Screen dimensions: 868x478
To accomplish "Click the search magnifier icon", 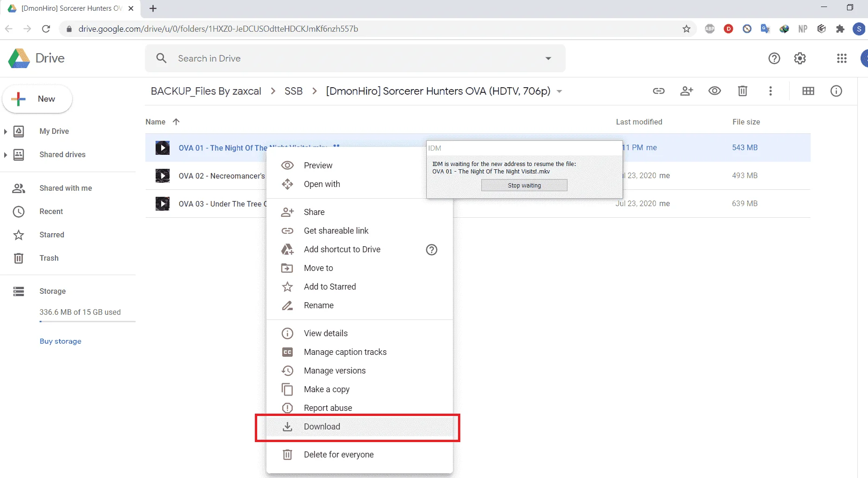I will click(161, 58).
